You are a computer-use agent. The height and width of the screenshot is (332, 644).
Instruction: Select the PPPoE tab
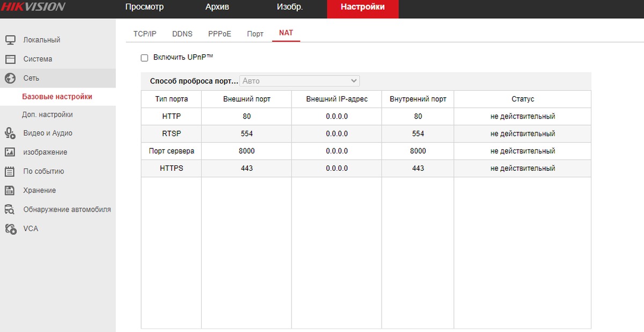click(219, 34)
